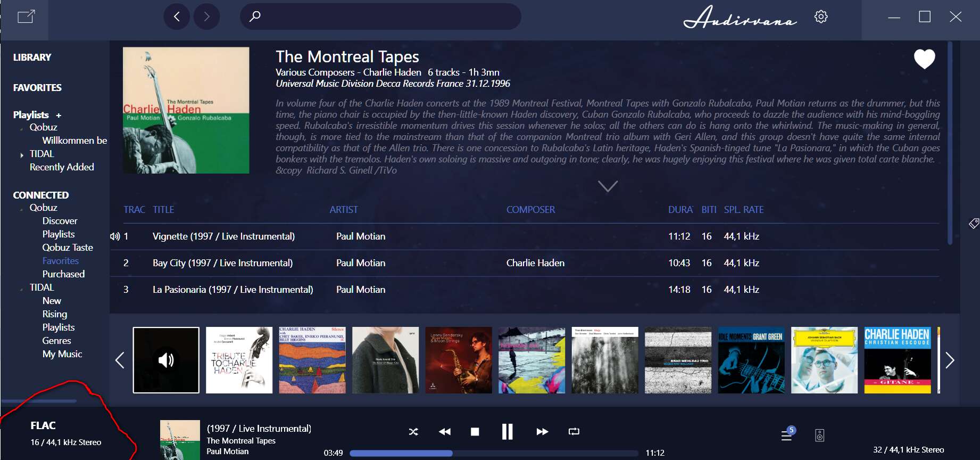Click the Audirvana logo
This screenshot has width=980, height=460.
tap(740, 17)
